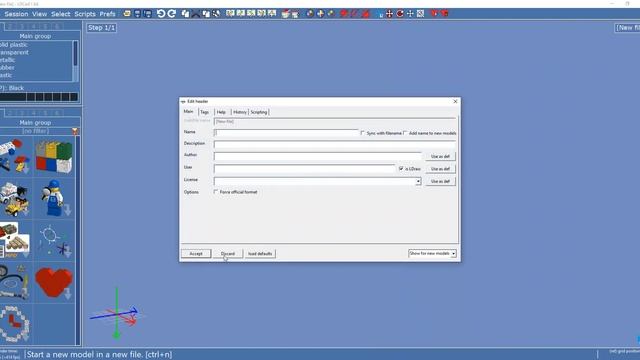
Task: Click the Step 1/1 indicator
Action: (x=102, y=28)
